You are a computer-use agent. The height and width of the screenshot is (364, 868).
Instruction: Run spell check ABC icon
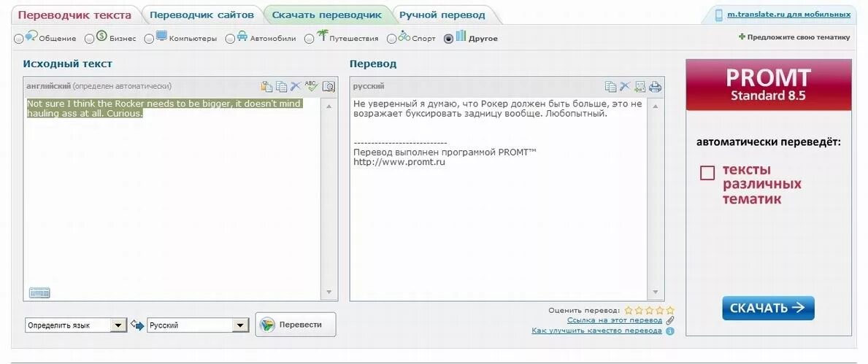pos(312,86)
